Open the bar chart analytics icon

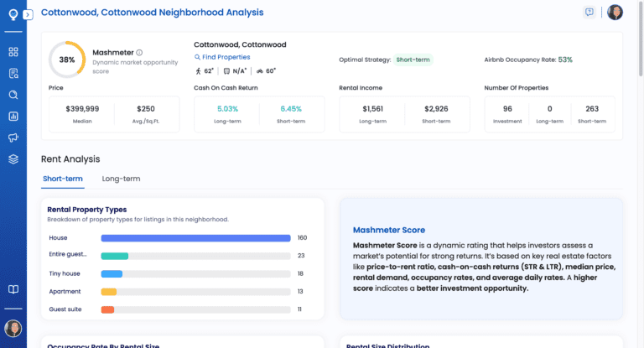(x=13, y=117)
